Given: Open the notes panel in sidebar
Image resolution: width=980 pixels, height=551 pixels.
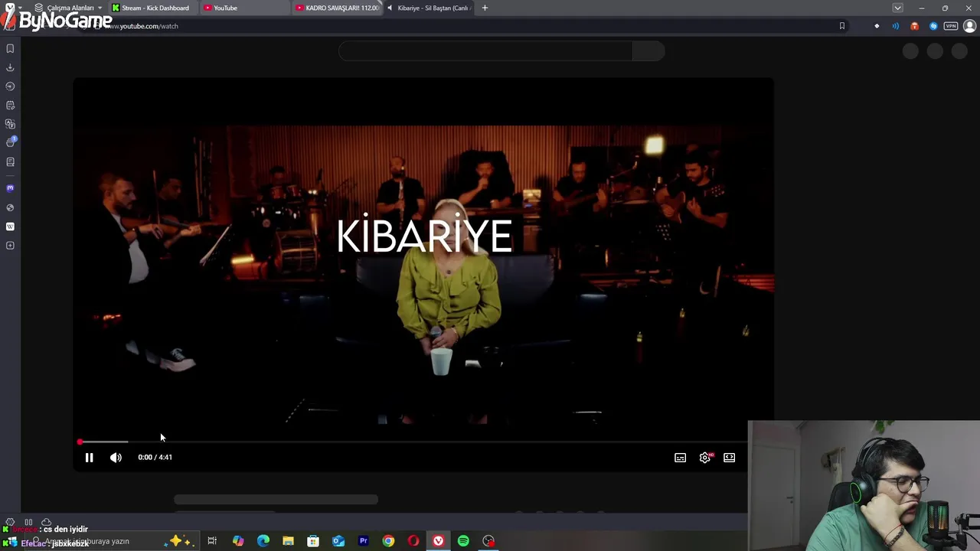Looking at the screenshot, I should coord(10,106).
